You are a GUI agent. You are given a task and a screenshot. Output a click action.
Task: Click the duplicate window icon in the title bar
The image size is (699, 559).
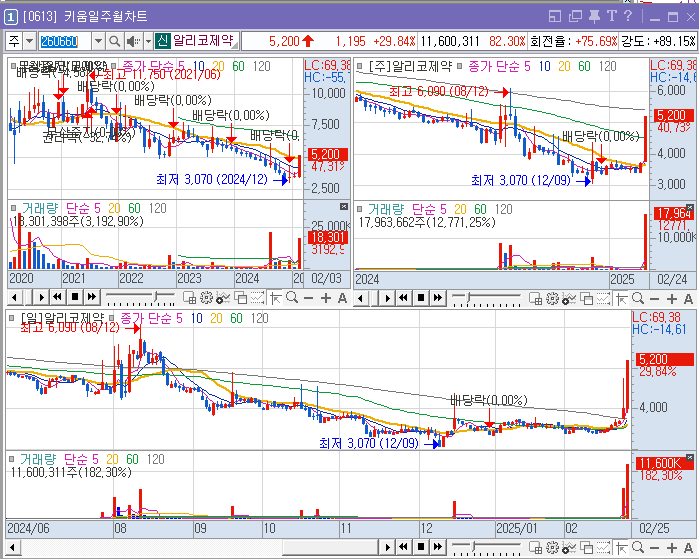pos(575,17)
